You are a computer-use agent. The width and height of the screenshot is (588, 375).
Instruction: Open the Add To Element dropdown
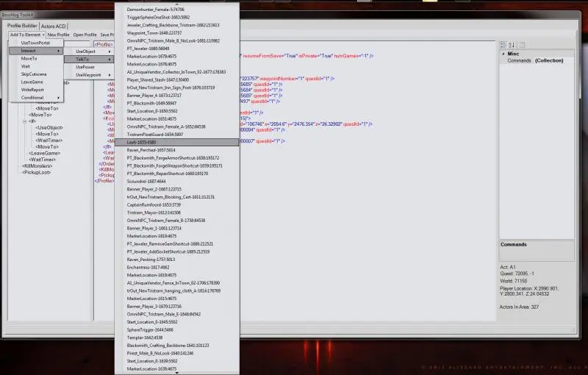coord(27,35)
